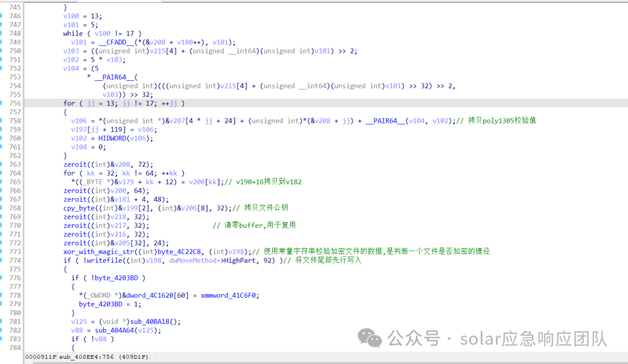
Task: Click variable v102 in 'v102 = 5 * v103'
Action: click(x=71, y=60)
